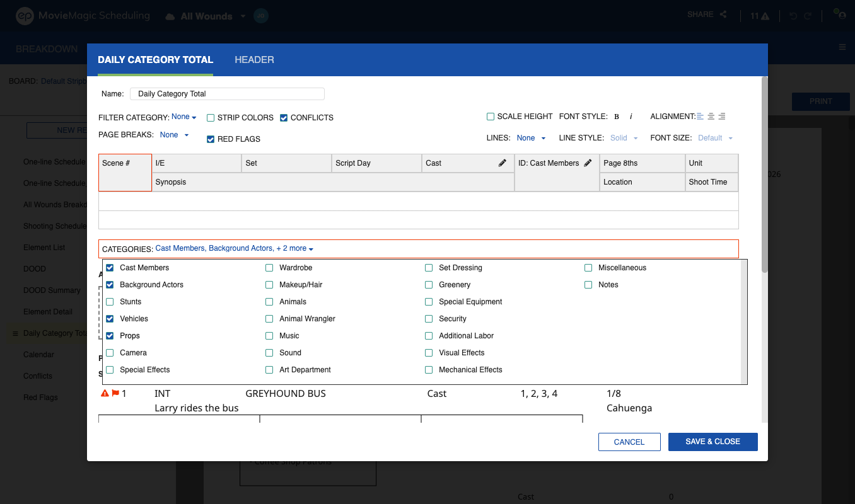Click the Share icon in top bar
The width and height of the screenshot is (855, 504).
click(723, 14)
